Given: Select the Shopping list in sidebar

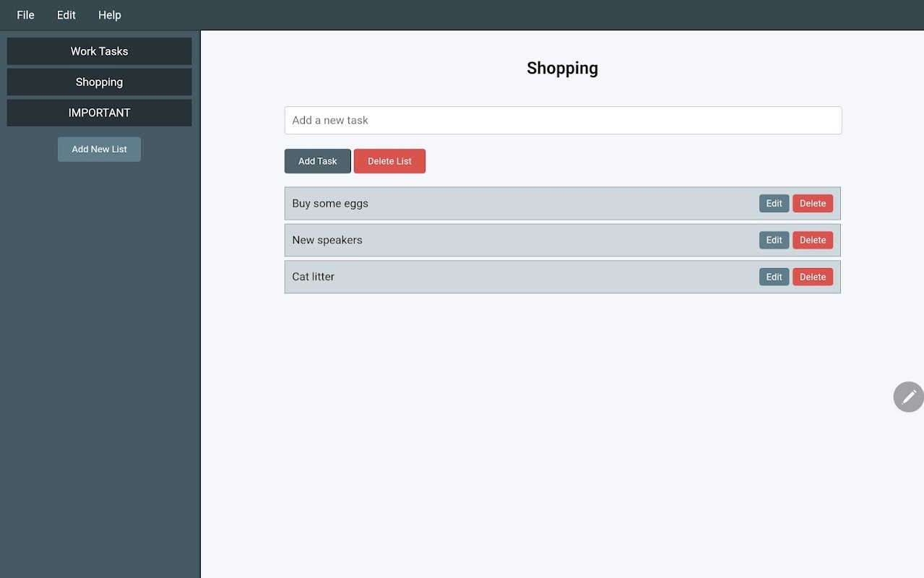Looking at the screenshot, I should coord(99,82).
